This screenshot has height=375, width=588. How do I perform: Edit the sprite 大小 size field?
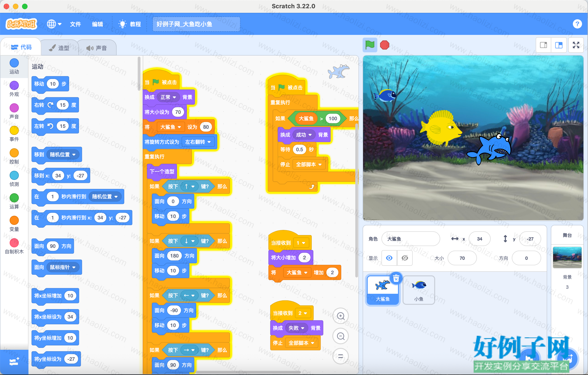coord(462,258)
